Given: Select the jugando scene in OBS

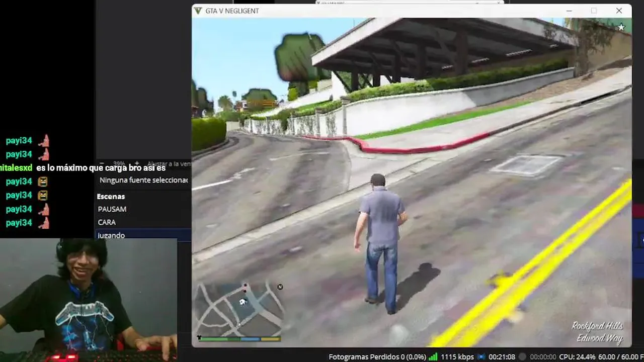Looking at the screenshot, I should pos(143,235).
